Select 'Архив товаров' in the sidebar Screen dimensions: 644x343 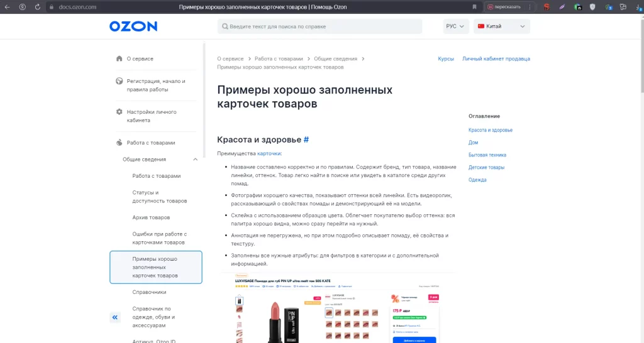151,217
